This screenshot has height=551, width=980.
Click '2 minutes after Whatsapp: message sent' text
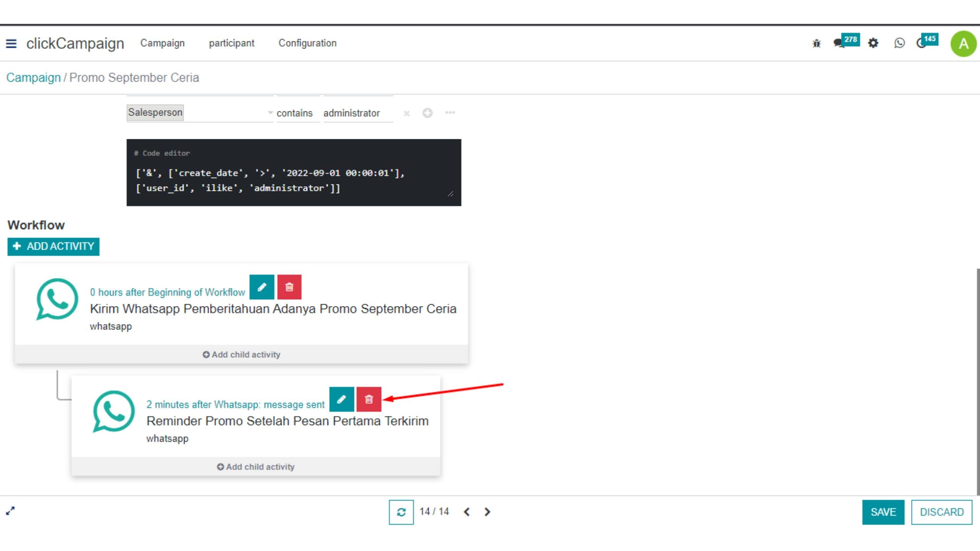point(235,404)
